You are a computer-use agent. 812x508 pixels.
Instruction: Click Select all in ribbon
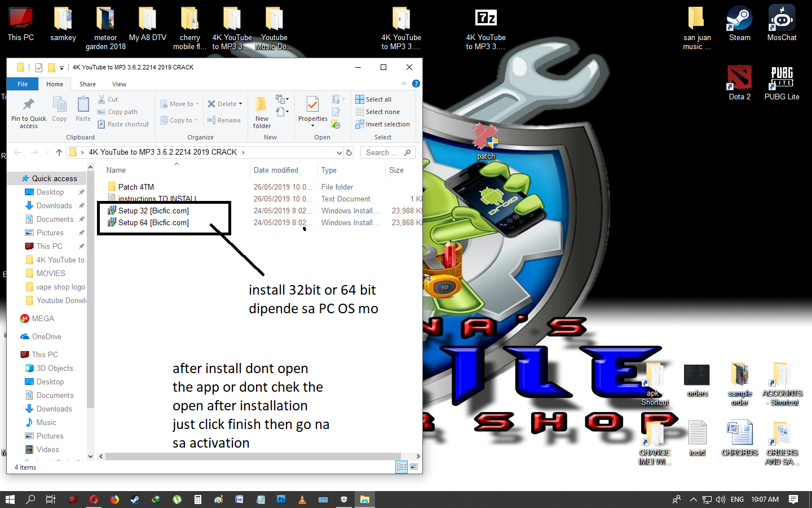(x=373, y=99)
